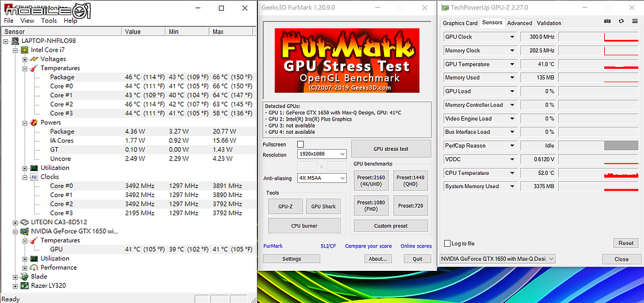Click NVIDIA Temperatures thermometer icon
This screenshot has height=303, width=644.
click(x=34, y=240)
